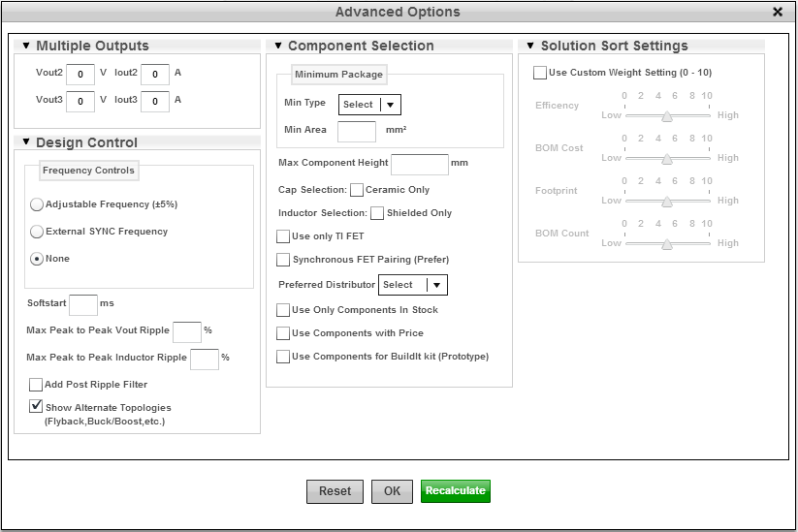Close the Advanced Options dialog

click(778, 12)
